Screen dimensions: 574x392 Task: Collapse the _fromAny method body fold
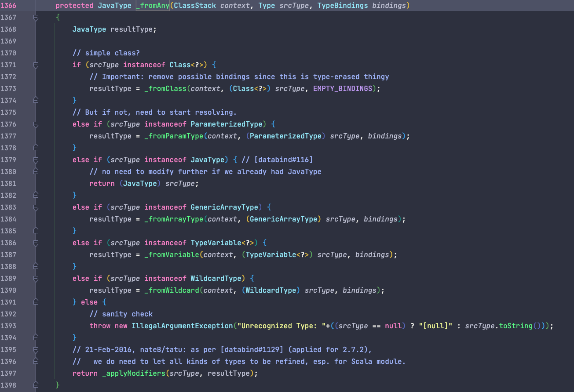pos(36,17)
